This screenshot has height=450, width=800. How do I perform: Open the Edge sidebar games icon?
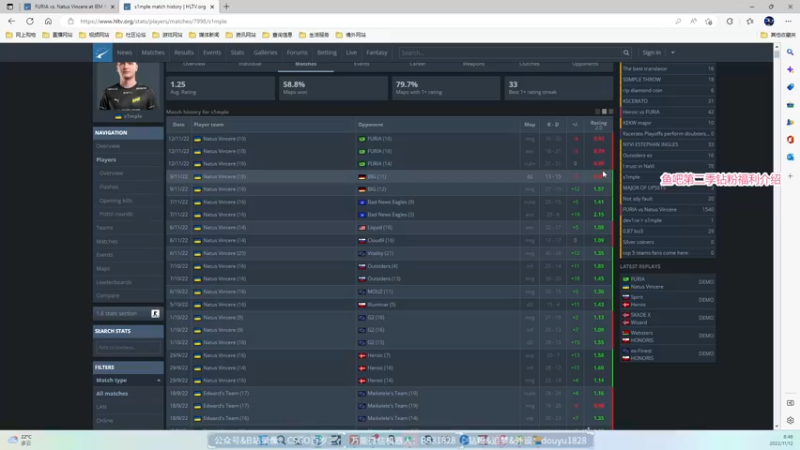coord(790,122)
